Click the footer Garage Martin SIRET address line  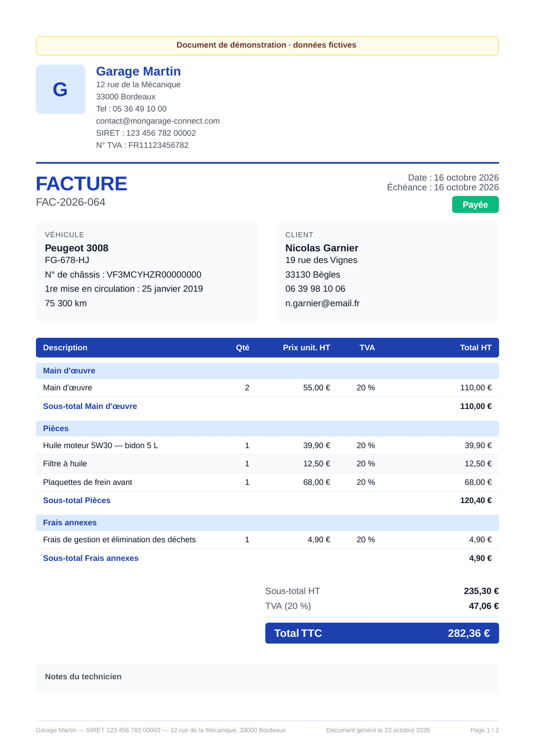(160, 730)
